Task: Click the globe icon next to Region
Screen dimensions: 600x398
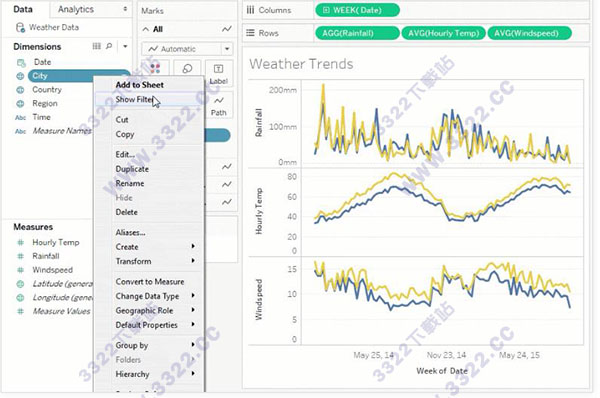Action: 20,104
